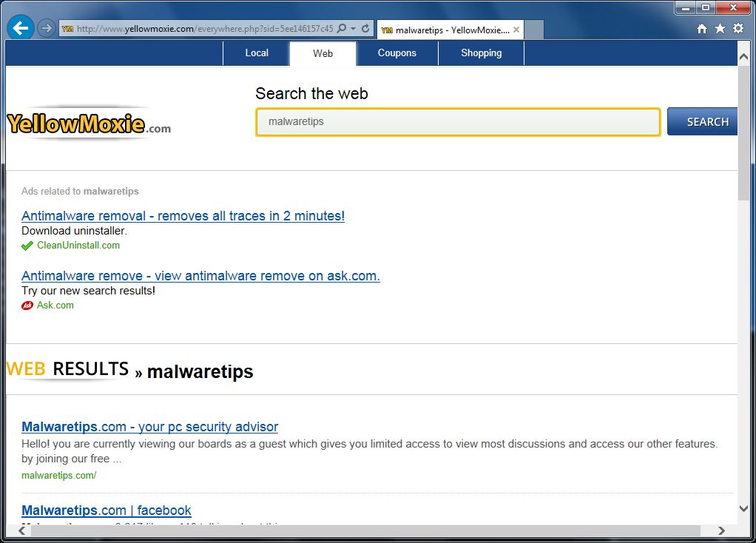Click the YellowMoxie.com logo

pyautogui.click(x=90, y=124)
